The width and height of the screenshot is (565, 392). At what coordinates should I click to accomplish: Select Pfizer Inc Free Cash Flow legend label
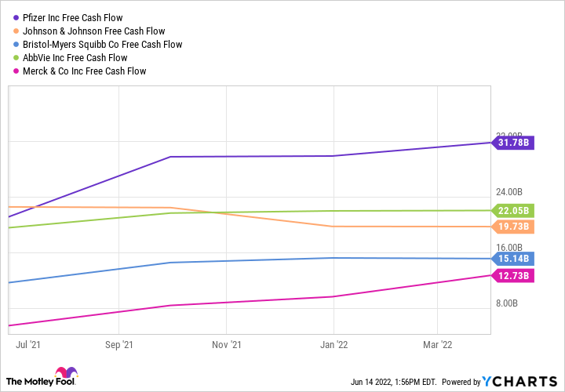click(x=73, y=18)
